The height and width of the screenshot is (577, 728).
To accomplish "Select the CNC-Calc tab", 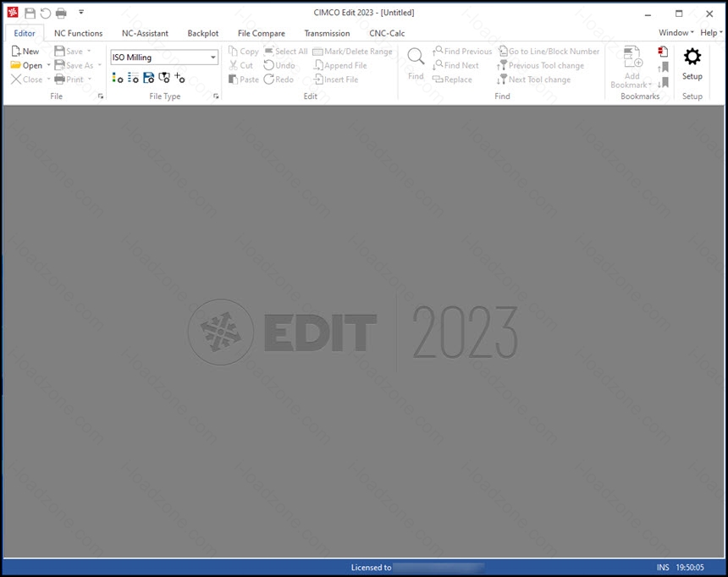I will 387,34.
